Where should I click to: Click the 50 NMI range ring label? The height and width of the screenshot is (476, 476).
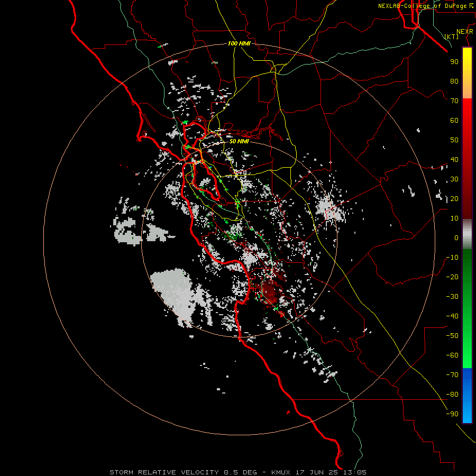coord(239,141)
